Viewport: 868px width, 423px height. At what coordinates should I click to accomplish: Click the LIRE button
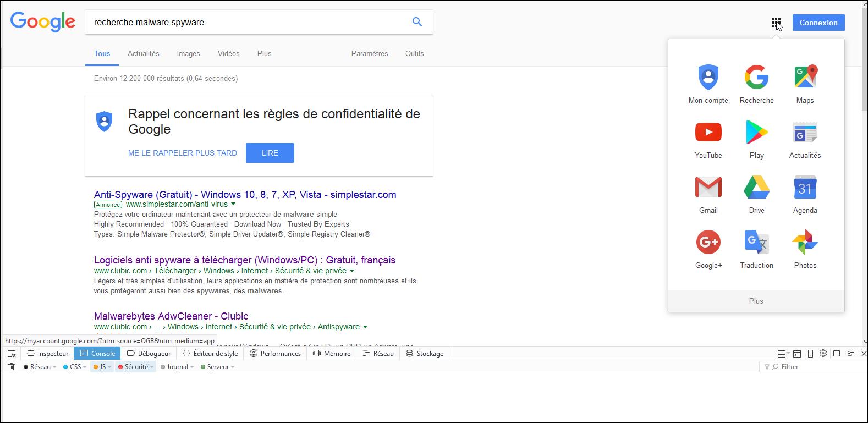[270, 153]
